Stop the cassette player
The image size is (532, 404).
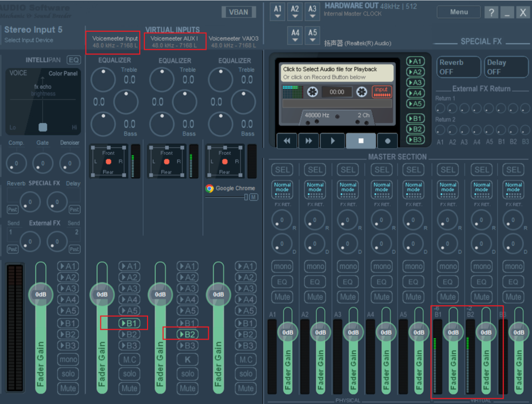pos(361,141)
